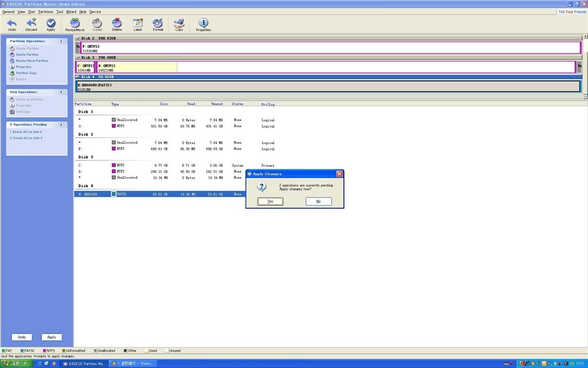Click the Tell Your Friends link

click(572, 11)
